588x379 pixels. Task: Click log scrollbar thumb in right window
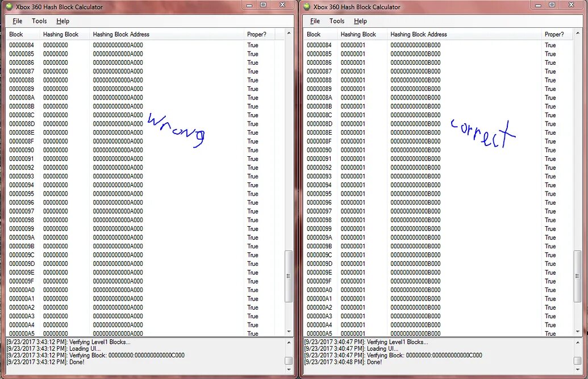click(578, 361)
